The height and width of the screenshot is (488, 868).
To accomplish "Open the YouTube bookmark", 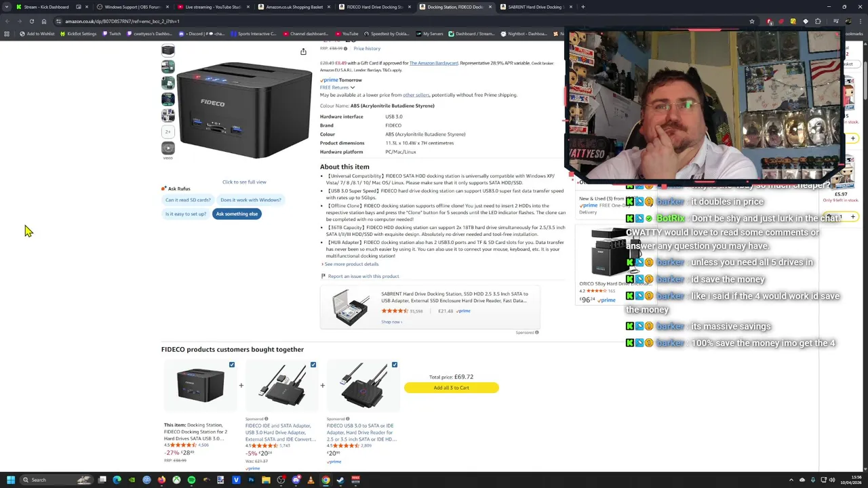I will [347, 34].
